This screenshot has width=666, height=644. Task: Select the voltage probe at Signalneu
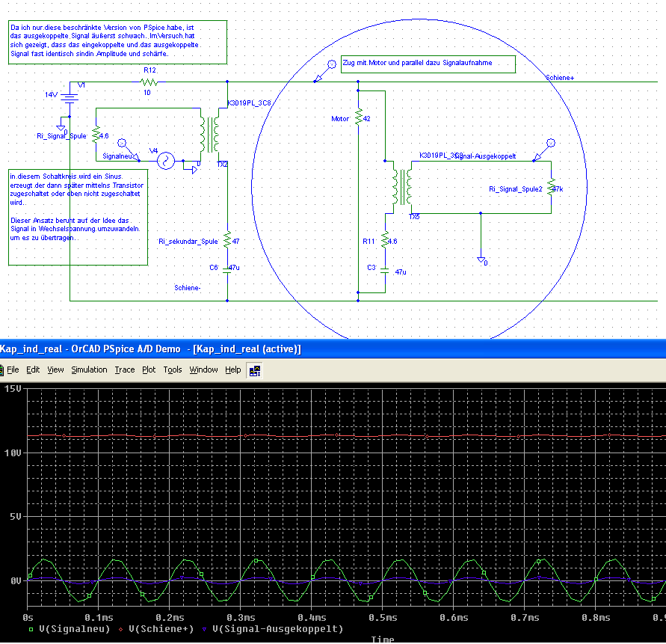coord(129,150)
